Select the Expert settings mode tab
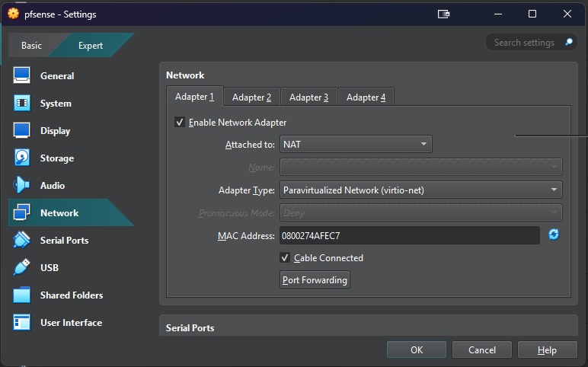 pos(91,46)
